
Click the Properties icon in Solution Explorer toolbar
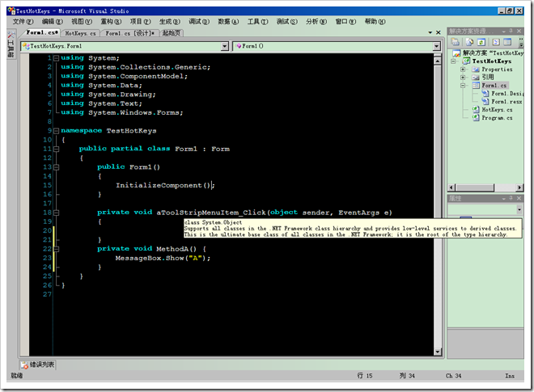point(456,42)
